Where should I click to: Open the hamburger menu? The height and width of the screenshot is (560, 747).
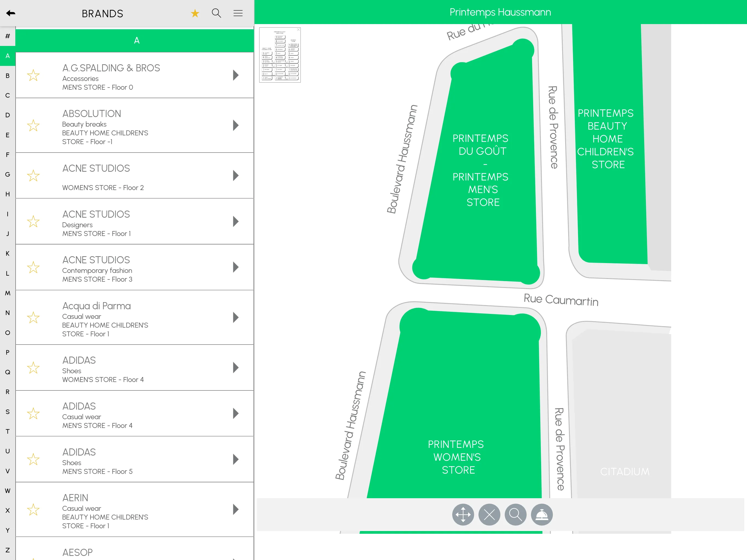pos(238,13)
